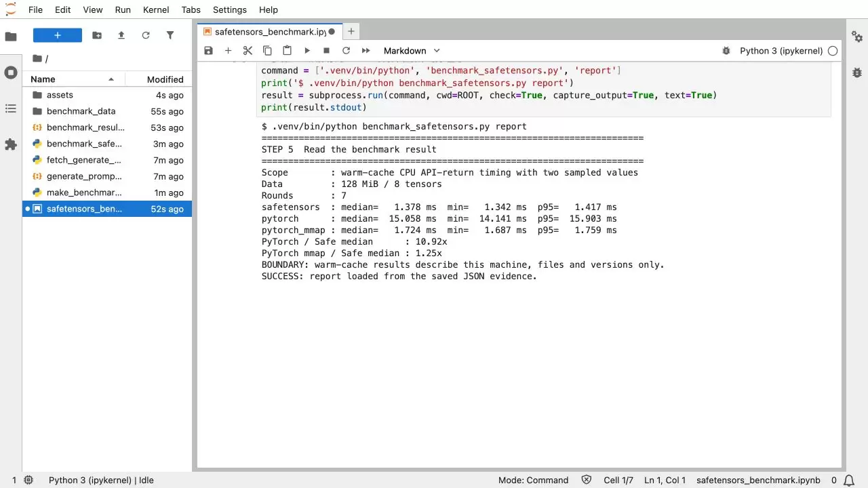
Task: Open notifications bell icon
Action: click(848, 480)
